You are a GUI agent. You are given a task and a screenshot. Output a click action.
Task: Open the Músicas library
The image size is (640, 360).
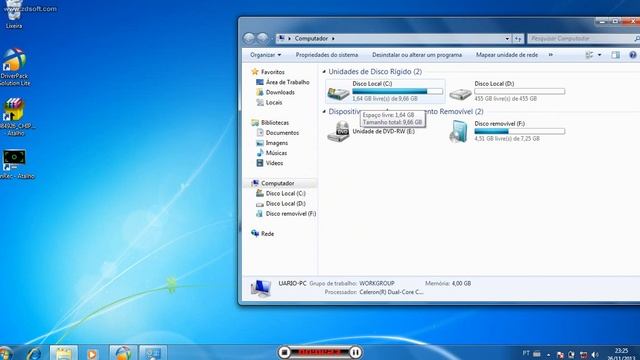pos(271,153)
